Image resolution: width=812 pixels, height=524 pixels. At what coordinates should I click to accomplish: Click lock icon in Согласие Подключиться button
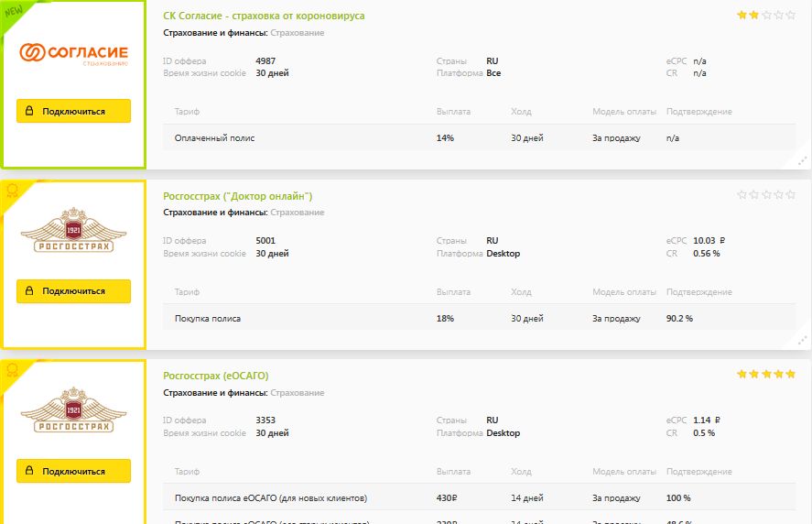point(29,112)
